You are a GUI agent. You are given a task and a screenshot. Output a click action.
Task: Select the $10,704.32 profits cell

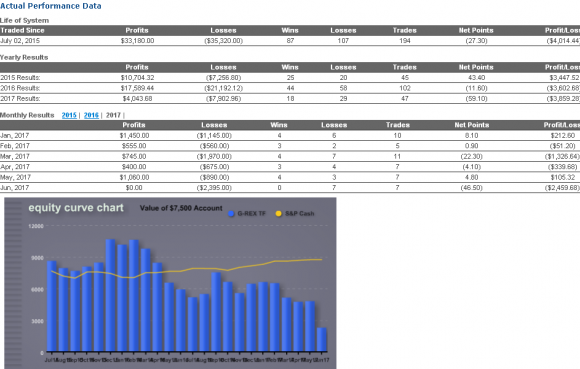(137, 78)
